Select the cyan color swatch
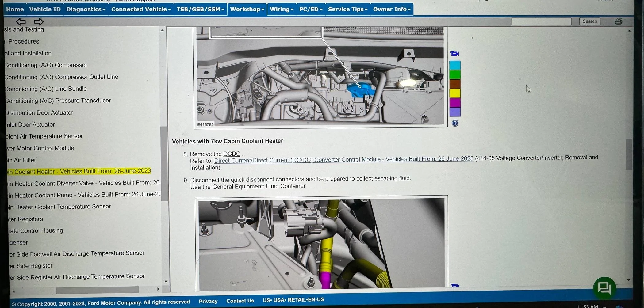 (455, 65)
